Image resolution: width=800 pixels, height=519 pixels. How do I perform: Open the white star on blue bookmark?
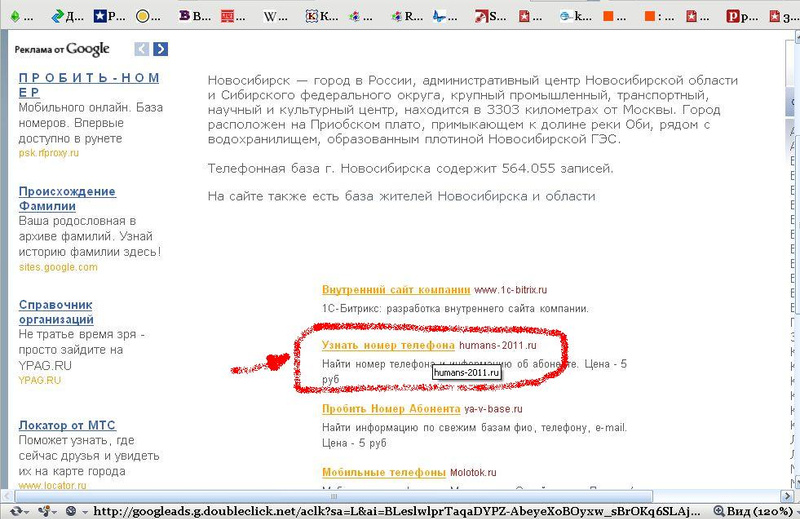tap(109, 17)
